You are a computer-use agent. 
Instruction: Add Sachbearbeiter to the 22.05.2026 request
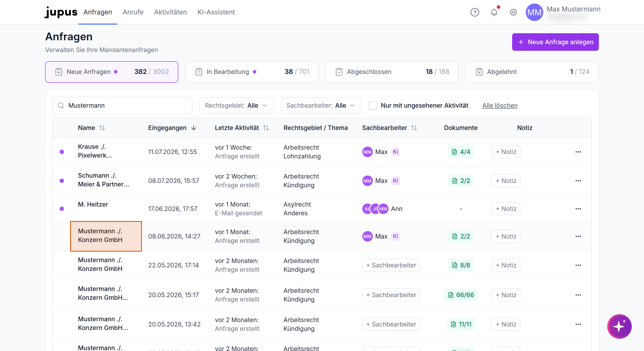[391, 265]
